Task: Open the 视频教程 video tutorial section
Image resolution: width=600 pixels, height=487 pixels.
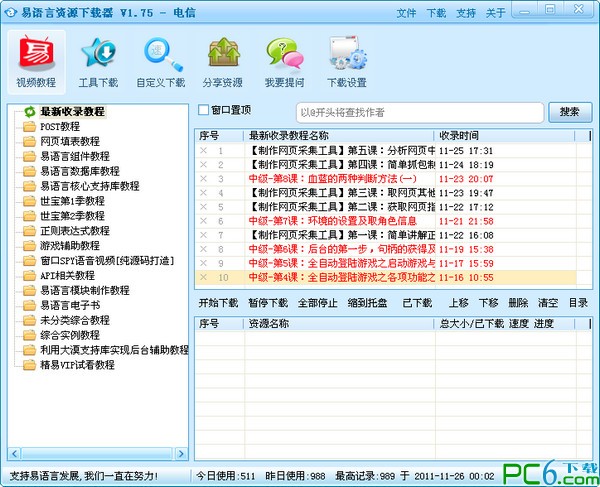Action: (36, 62)
